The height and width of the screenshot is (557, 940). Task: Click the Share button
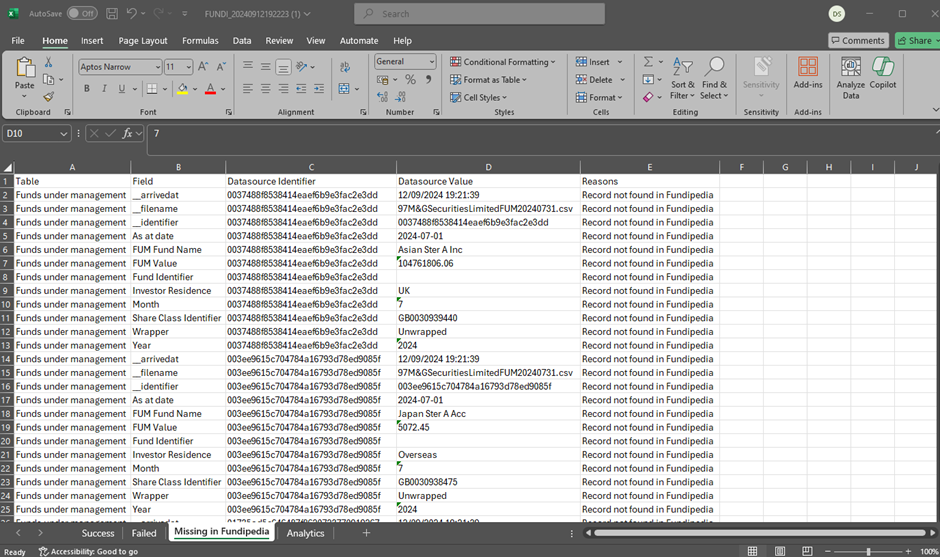914,41
